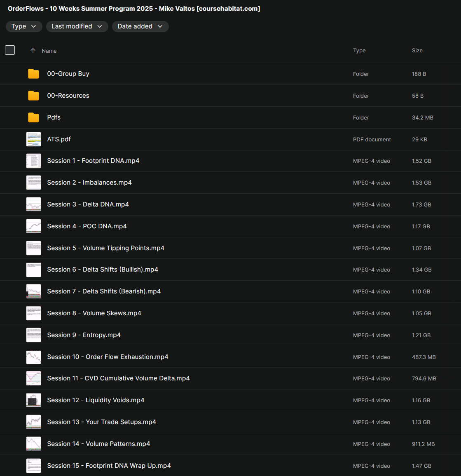This screenshot has width=461, height=476.
Task: Click the 00-Group Buy folder icon
Action: (33, 74)
